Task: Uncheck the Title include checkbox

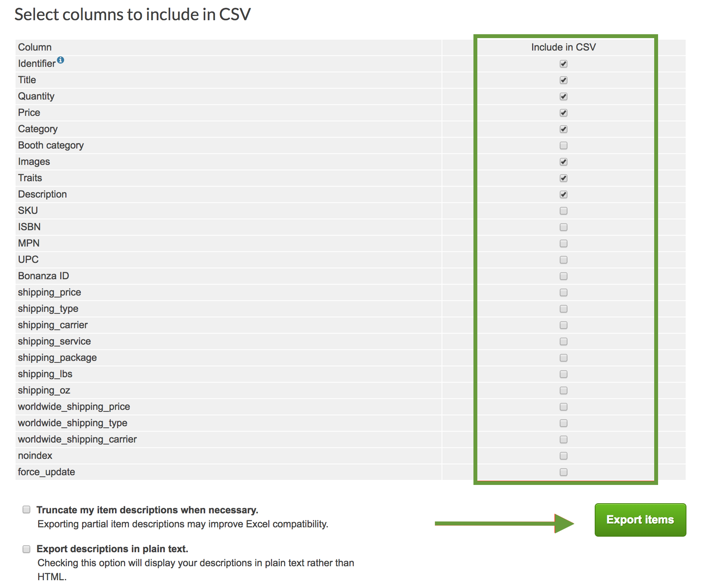Action: coord(563,80)
